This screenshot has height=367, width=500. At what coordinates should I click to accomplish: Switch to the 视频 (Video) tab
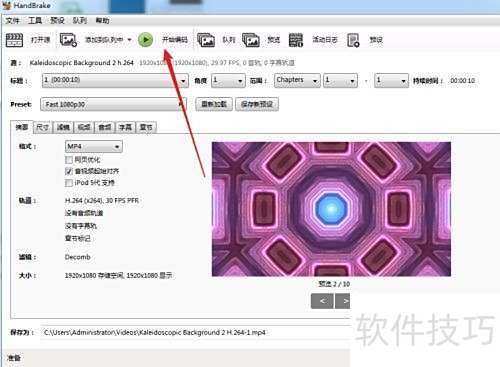click(x=84, y=127)
